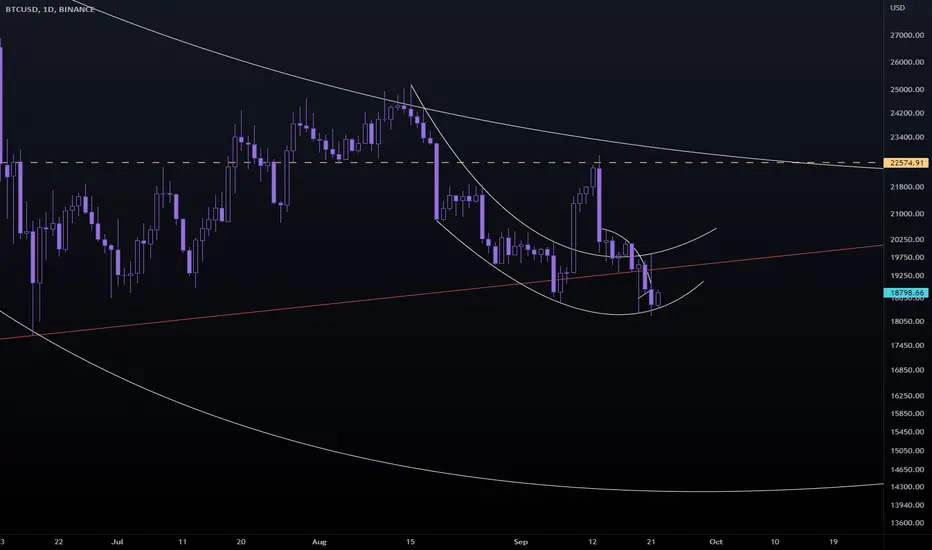Click the 20 date label on time axis
The width and height of the screenshot is (932, 550).
(x=241, y=542)
